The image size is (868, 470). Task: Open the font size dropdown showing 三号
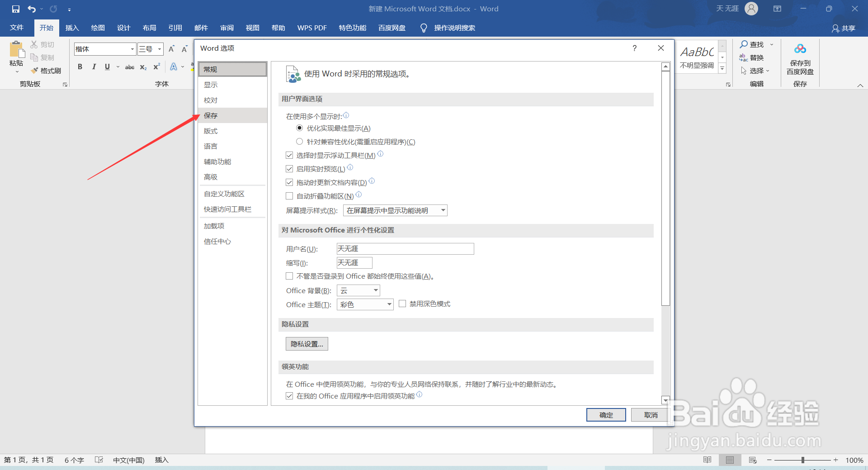click(160, 49)
